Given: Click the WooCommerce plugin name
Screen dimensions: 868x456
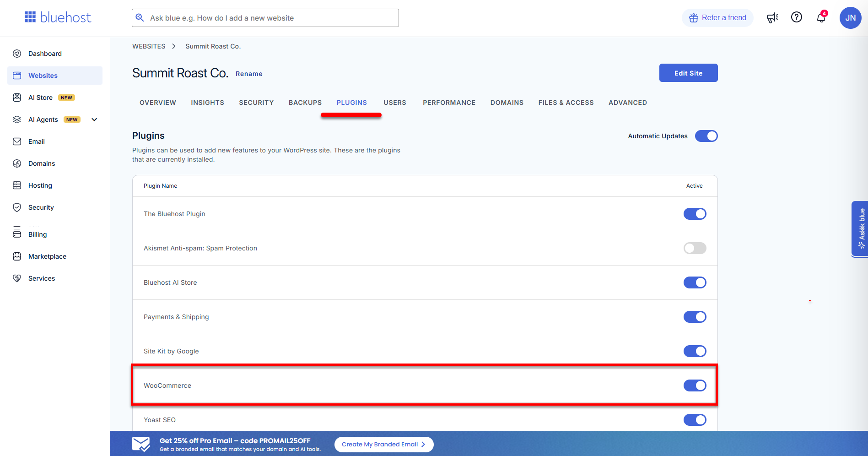Looking at the screenshot, I should (167, 385).
